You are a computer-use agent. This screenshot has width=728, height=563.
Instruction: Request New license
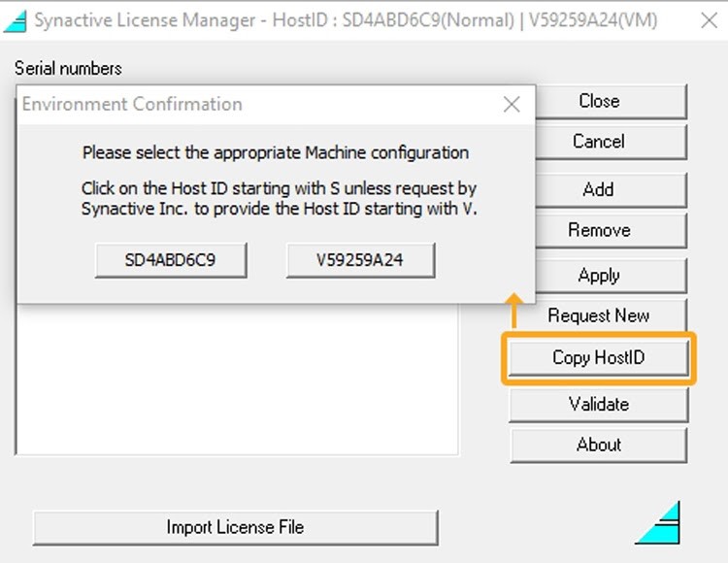(598, 315)
